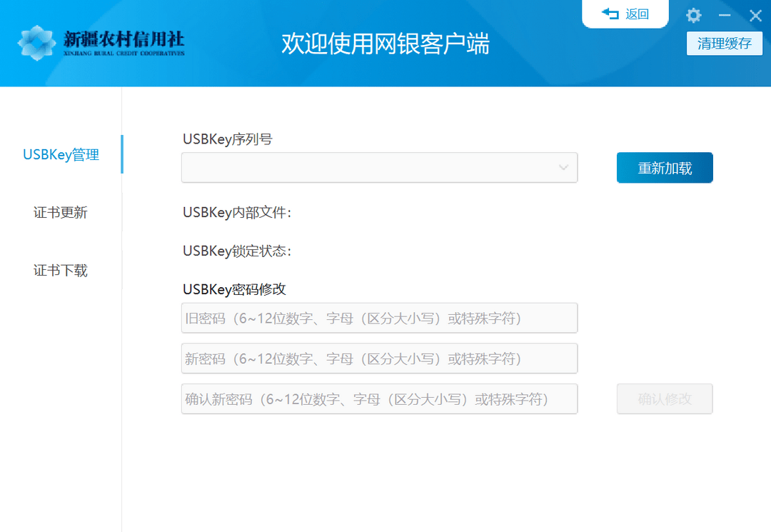
Task: Click the Xinjiang Rural Credit Cooperatives logo
Action: click(101, 44)
